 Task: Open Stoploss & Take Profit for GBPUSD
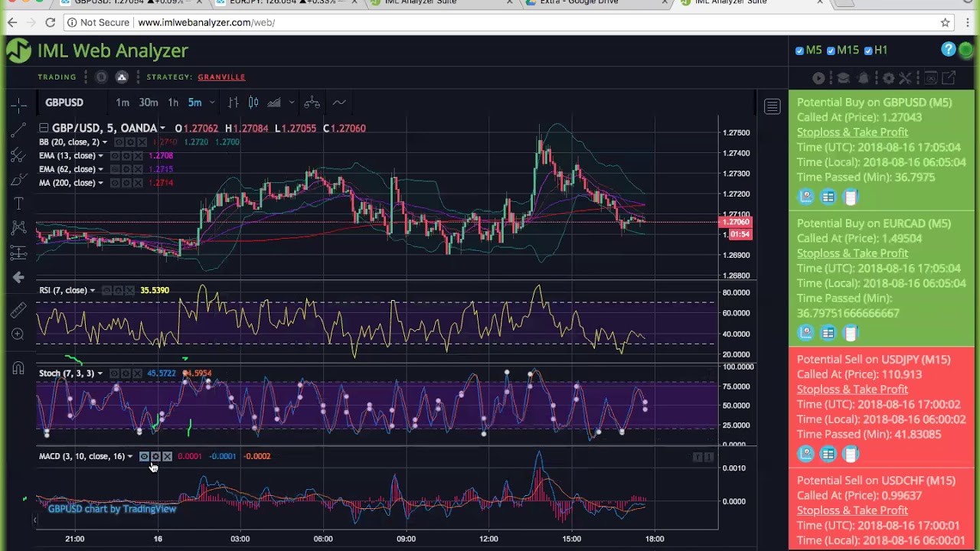[852, 132]
